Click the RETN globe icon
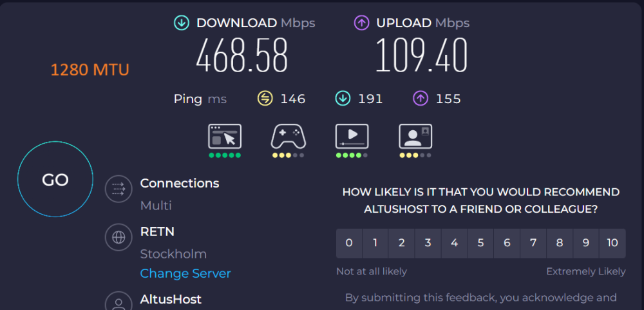The height and width of the screenshot is (310, 644). coord(118,237)
